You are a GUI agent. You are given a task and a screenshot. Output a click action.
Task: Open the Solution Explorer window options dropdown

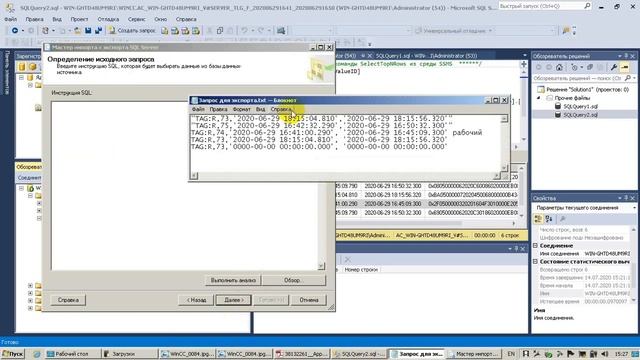(x=620, y=56)
